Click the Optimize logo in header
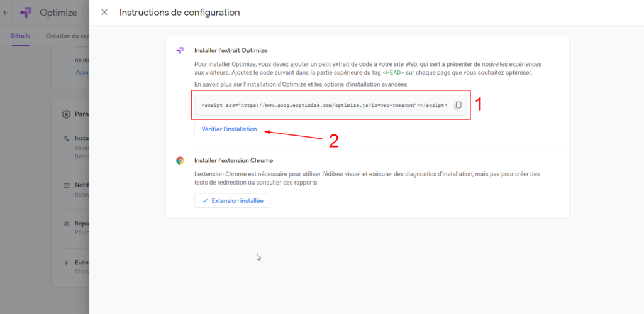The height and width of the screenshot is (314, 644). pos(26,13)
